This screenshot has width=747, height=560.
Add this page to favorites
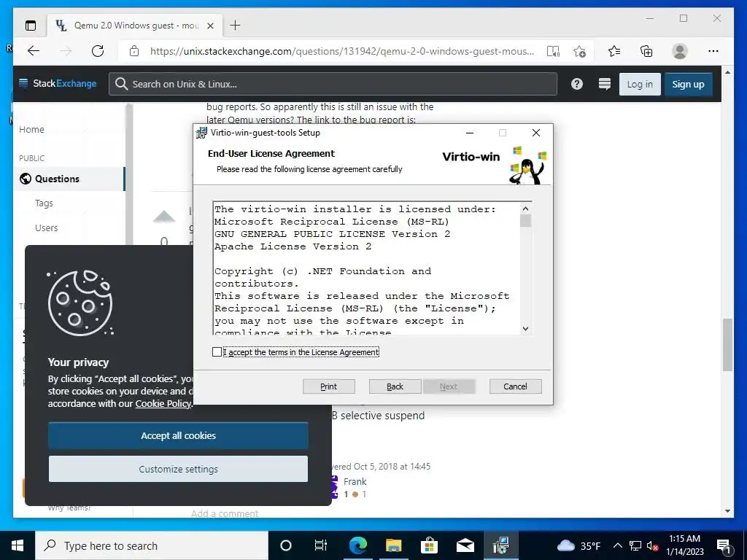(579, 51)
